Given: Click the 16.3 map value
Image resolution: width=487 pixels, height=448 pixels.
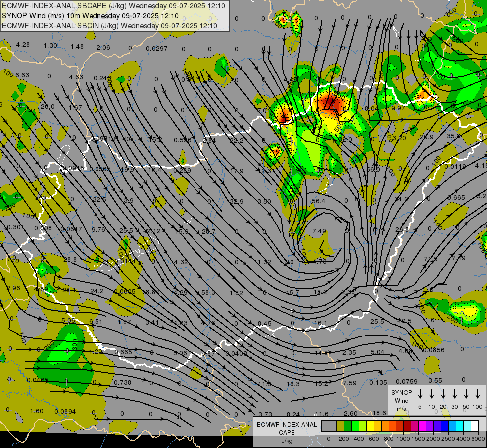Looking at the screenshot, I should coord(293,384).
